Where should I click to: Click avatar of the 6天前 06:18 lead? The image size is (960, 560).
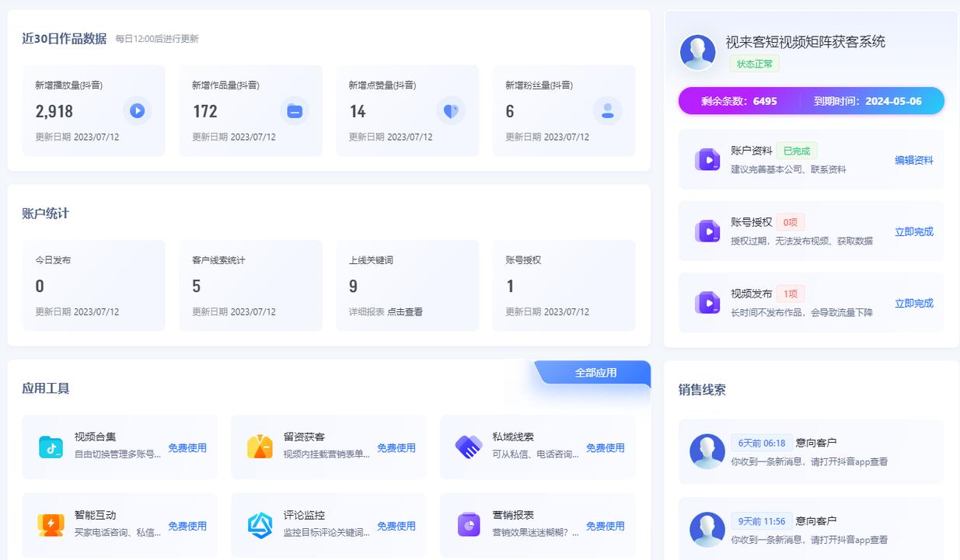pos(707,451)
